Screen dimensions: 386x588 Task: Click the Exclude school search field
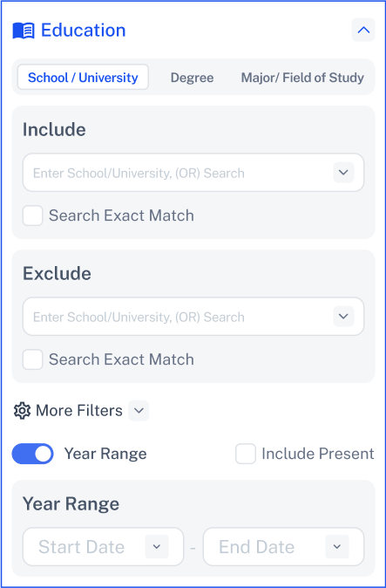(193, 317)
